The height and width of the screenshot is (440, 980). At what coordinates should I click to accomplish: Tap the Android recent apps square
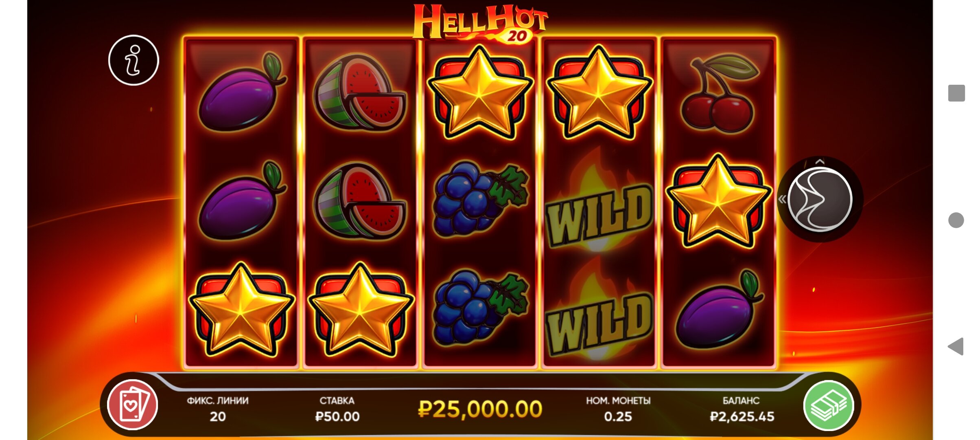click(x=956, y=93)
